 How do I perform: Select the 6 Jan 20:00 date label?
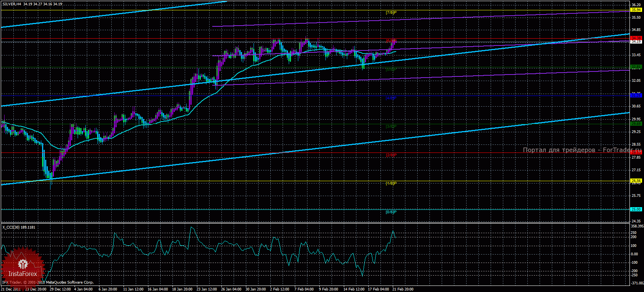point(108,289)
